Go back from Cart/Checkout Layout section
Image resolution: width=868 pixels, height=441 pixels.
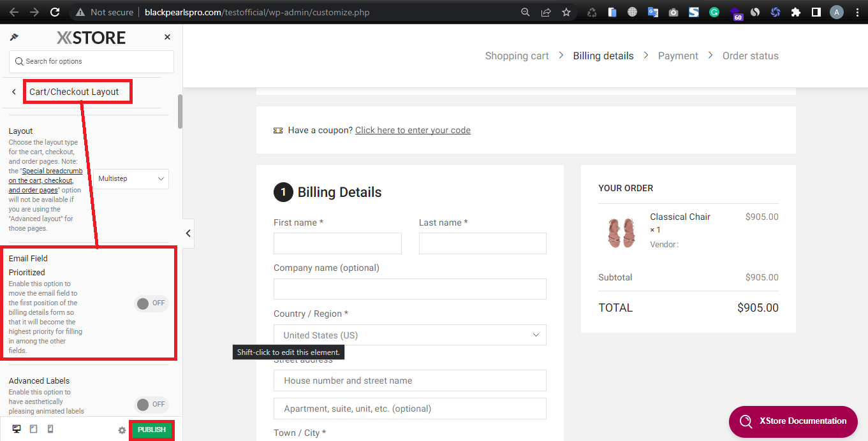click(x=14, y=92)
